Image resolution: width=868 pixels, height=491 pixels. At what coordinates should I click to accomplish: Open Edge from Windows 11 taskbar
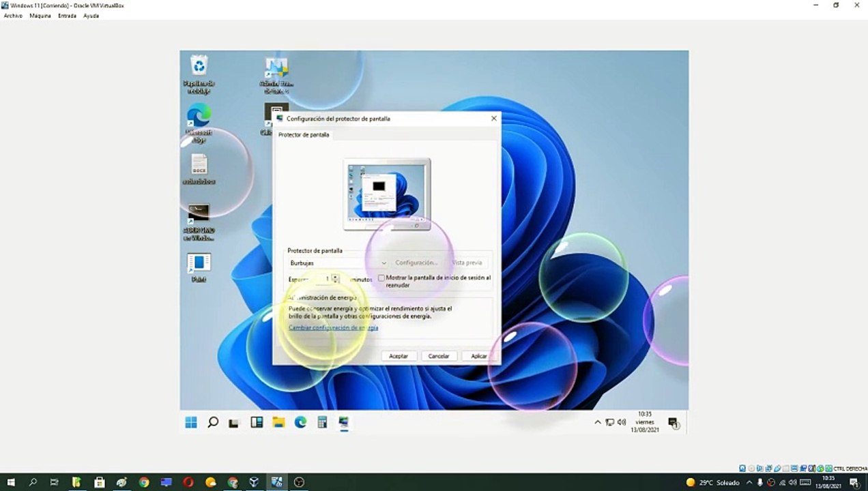pos(300,423)
